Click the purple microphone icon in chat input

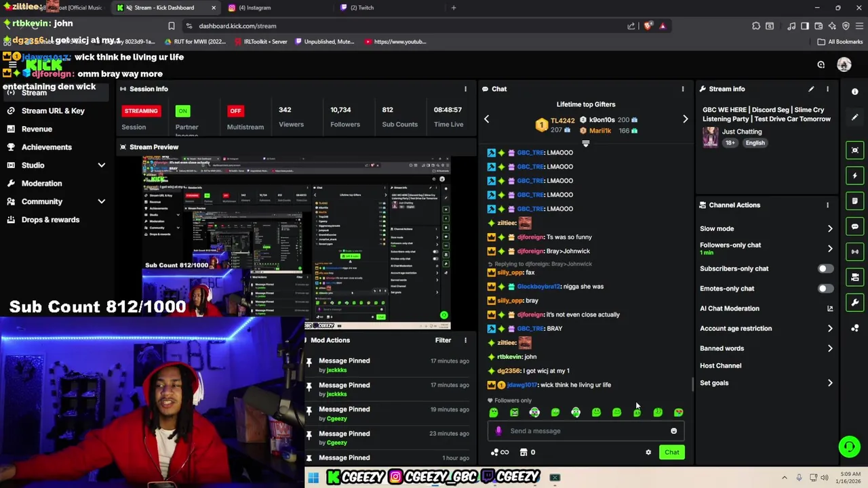[x=498, y=431]
